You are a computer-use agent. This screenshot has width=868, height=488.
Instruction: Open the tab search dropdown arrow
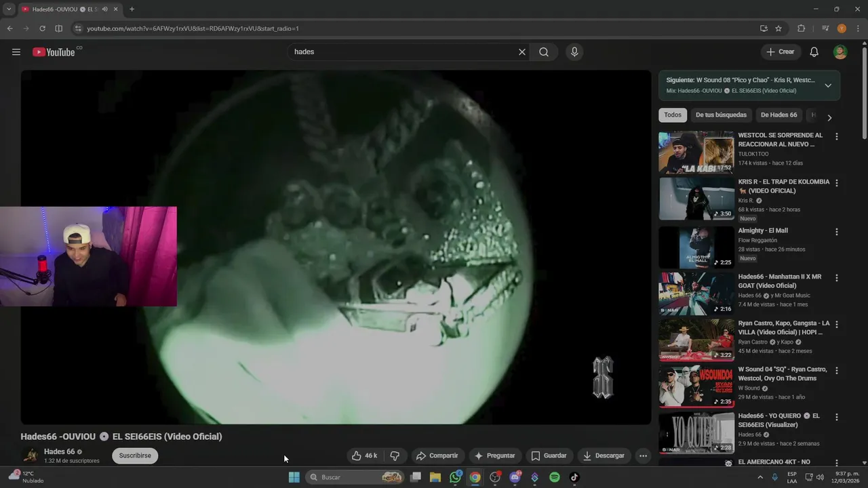tap(9, 9)
